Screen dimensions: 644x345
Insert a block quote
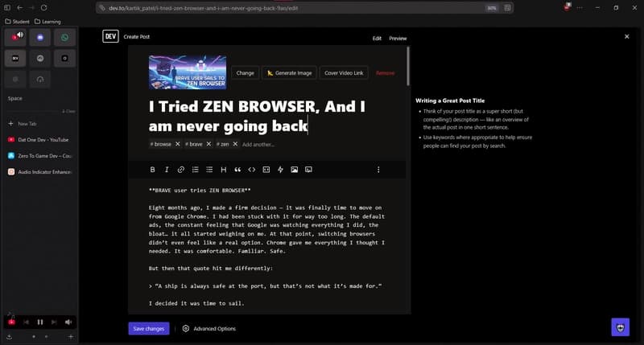coord(237,170)
